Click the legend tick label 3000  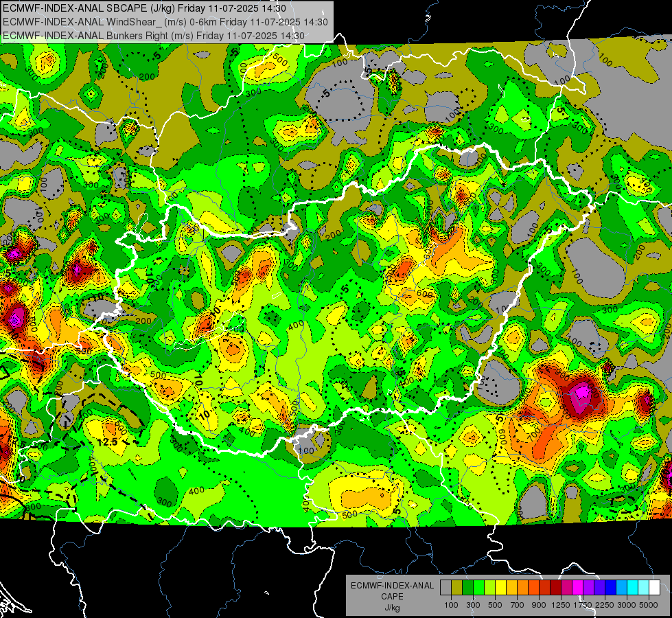627,605
